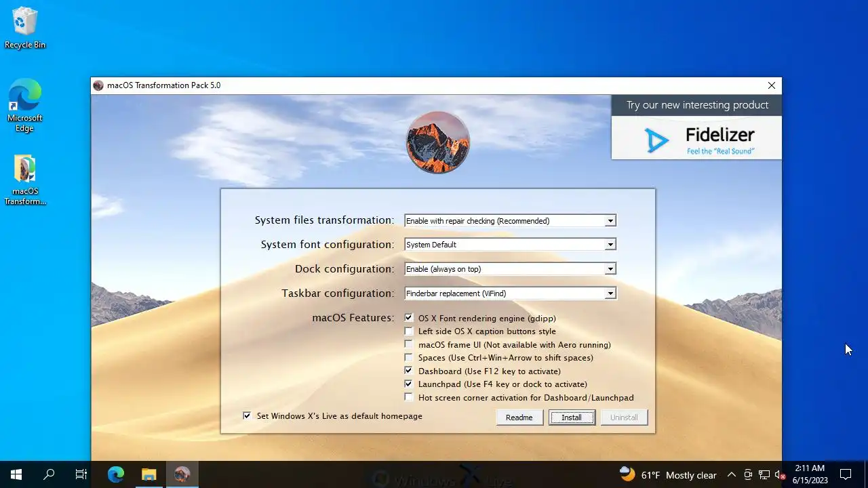The image size is (868, 488).
Task: Expand System files transformation dropdown arrow
Action: [610, 220]
